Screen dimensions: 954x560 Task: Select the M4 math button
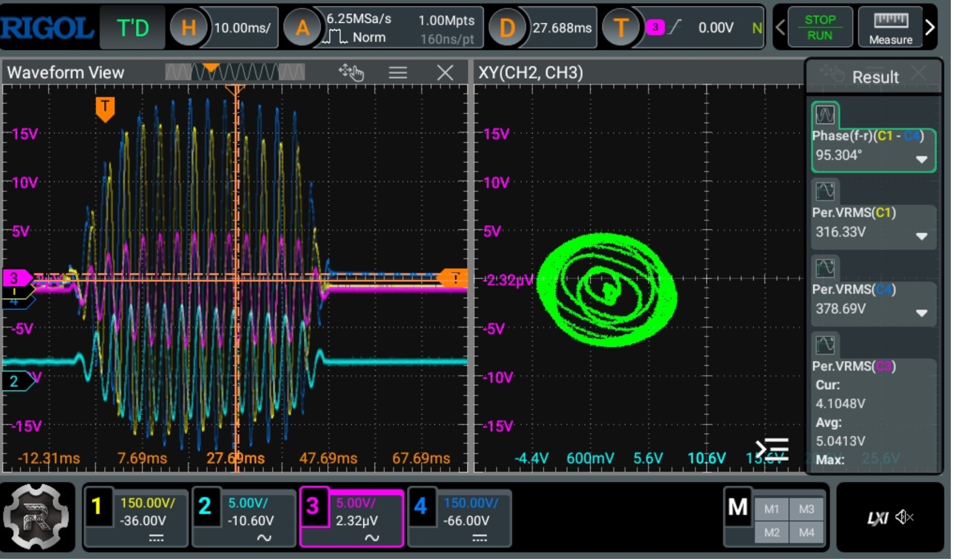click(806, 532)
